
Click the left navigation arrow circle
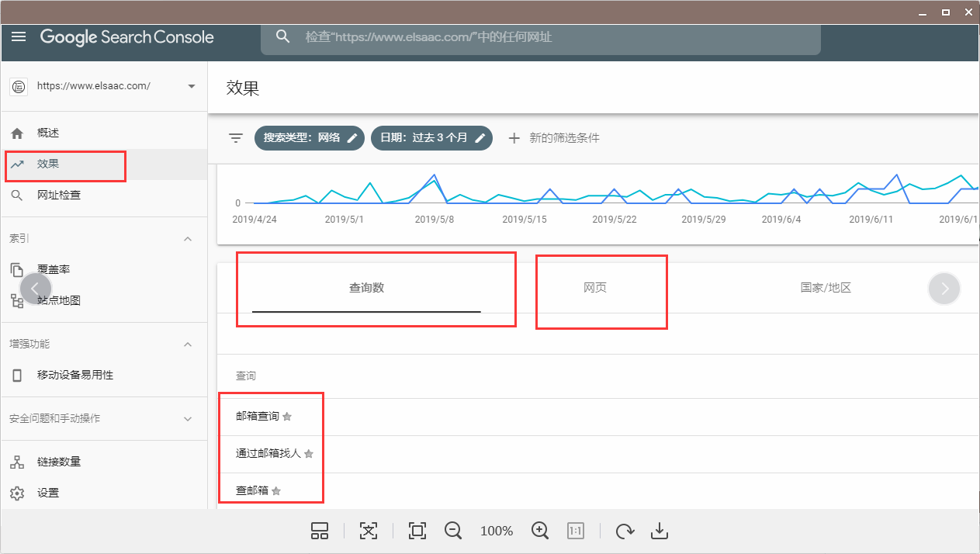tap(36, 289)
